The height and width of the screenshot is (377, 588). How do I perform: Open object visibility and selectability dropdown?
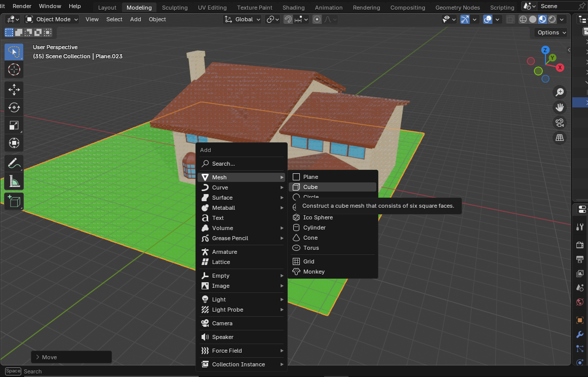(x=449, y=19)
